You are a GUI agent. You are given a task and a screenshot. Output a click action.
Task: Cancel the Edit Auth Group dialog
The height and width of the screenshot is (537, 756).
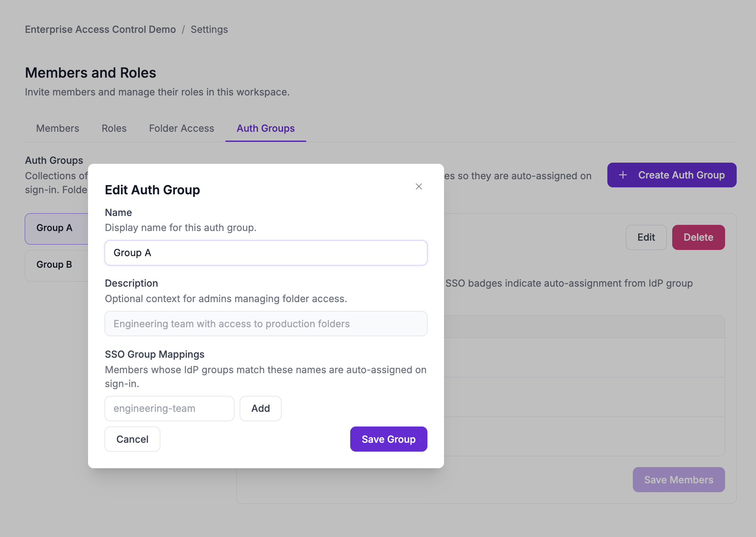[x=132, y=439]
